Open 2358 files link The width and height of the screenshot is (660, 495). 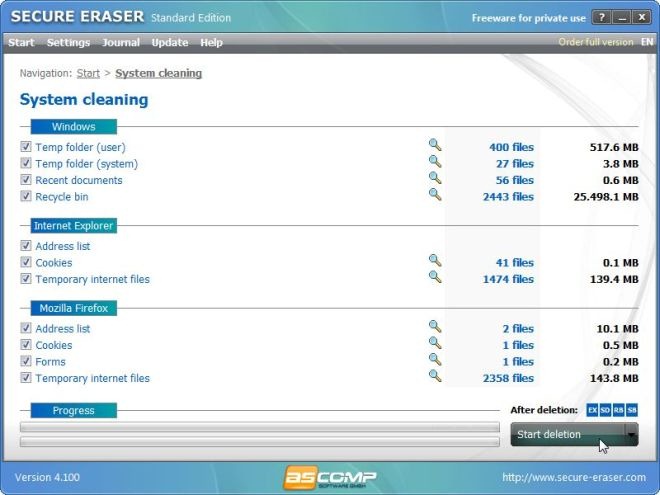508,378
